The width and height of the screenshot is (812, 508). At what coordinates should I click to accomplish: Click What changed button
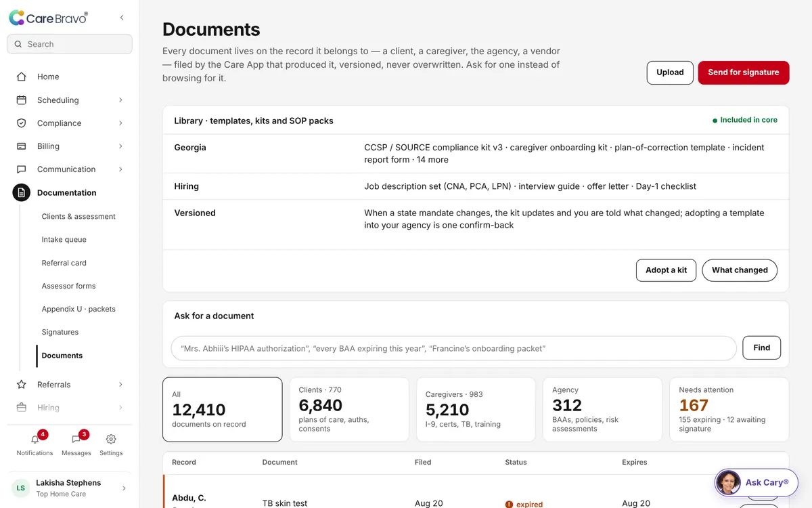pyautogui.click(x=740, y=270)
